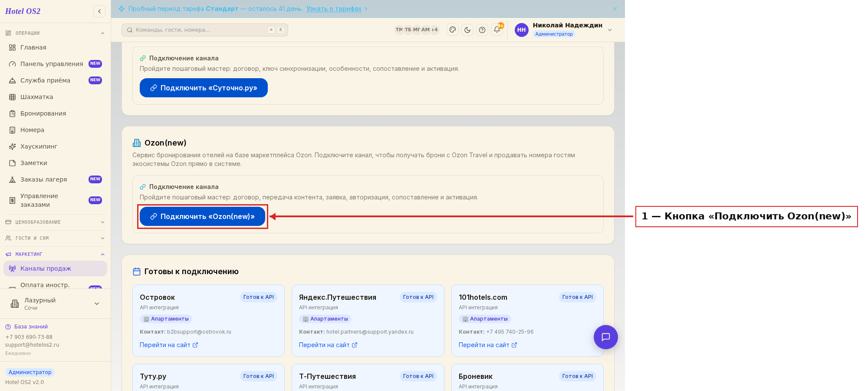Go to Заказы лагеря
The height and width of the screenshot is (391, 868).
click(x=55, y=179)
